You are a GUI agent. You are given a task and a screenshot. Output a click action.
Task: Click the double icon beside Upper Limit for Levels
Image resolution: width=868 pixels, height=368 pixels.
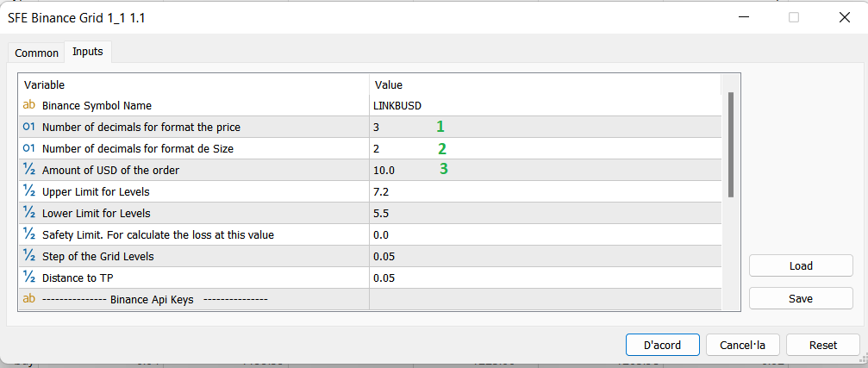pyautogui.click(x=28, y=191)
